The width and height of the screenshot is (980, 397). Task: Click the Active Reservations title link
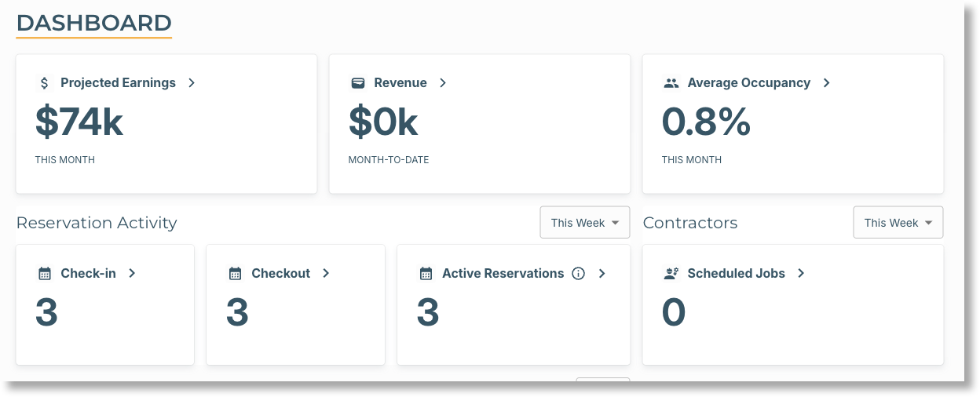(x=503, y=274)
